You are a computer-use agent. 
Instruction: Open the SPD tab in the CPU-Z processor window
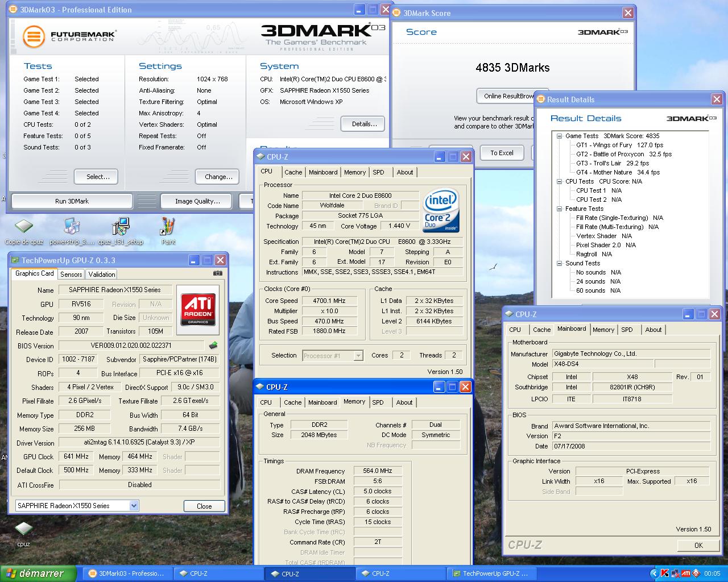(x=379, y=172)
